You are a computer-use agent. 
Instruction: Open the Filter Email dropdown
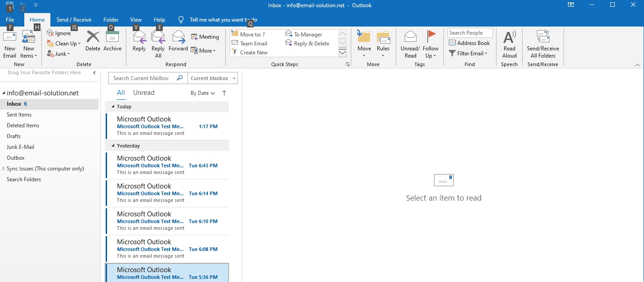point(469,53)
